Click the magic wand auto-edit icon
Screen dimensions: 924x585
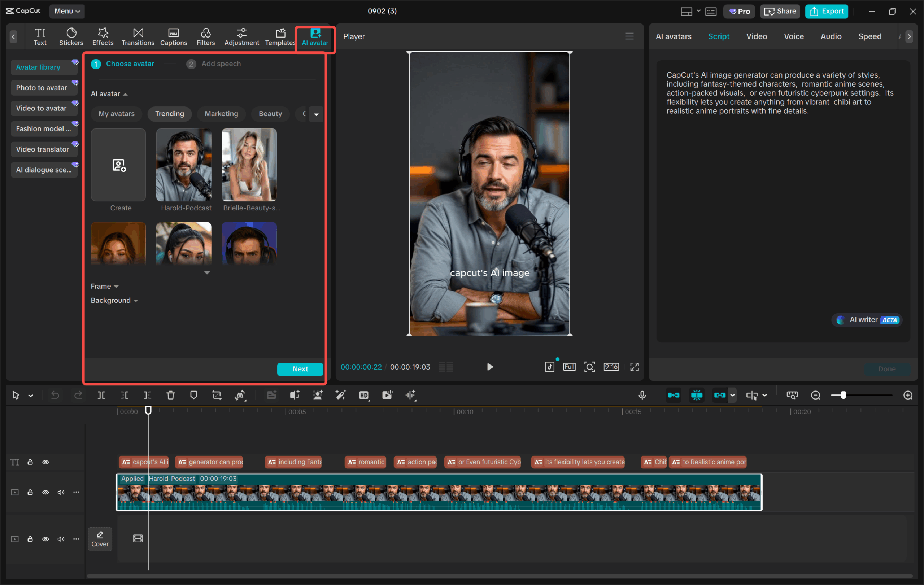point(340,395)
